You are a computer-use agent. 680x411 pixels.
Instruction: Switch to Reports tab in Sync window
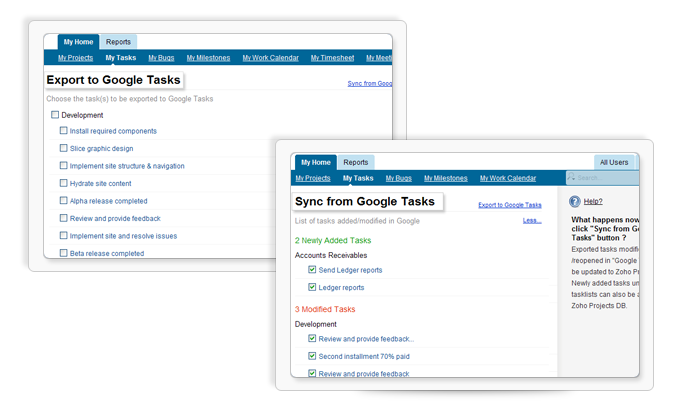pyautogui.click(x=356, y=162)
